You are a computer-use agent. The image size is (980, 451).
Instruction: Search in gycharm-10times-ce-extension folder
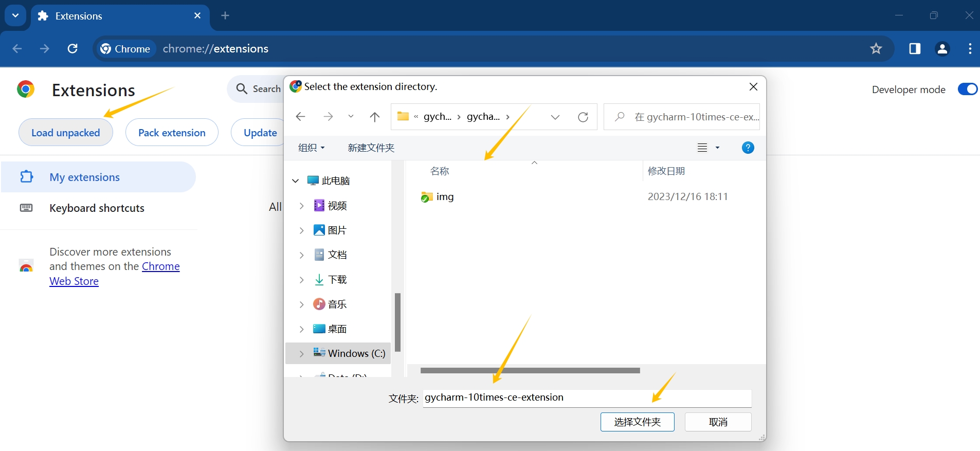[682, 117]
